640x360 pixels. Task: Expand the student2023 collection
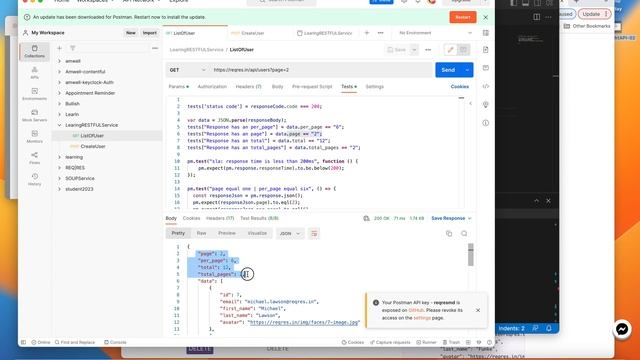pyautogui.click(x=60, y=189)
